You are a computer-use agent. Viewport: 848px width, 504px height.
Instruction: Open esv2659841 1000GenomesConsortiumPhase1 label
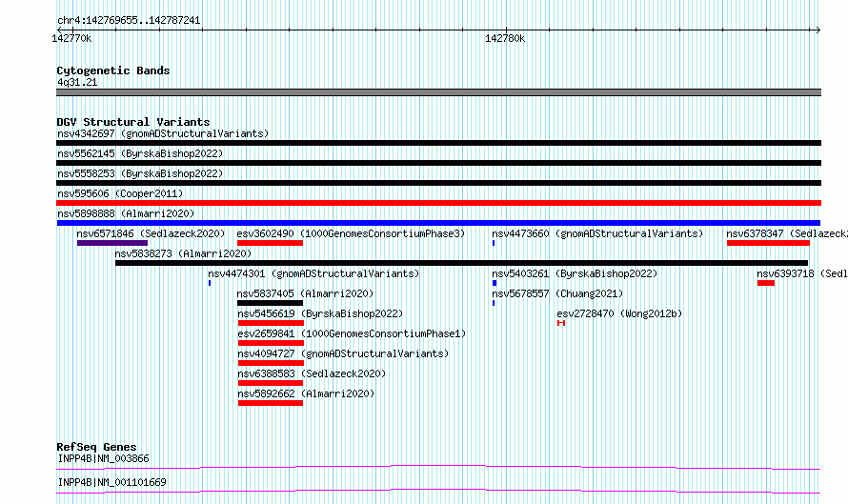pyautogui.click(x=352, y=333)
